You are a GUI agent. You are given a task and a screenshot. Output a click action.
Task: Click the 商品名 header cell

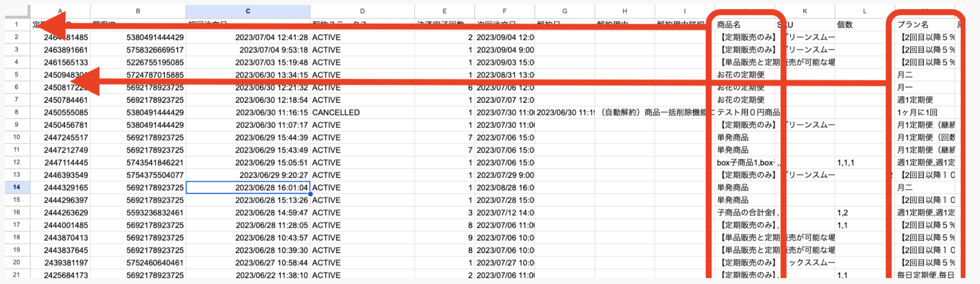point(745,25)
